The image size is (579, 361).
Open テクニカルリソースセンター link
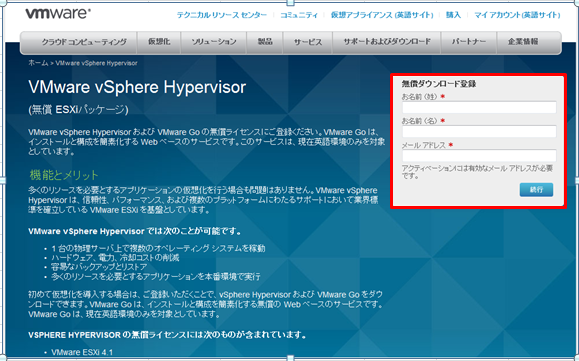[222, 15]
